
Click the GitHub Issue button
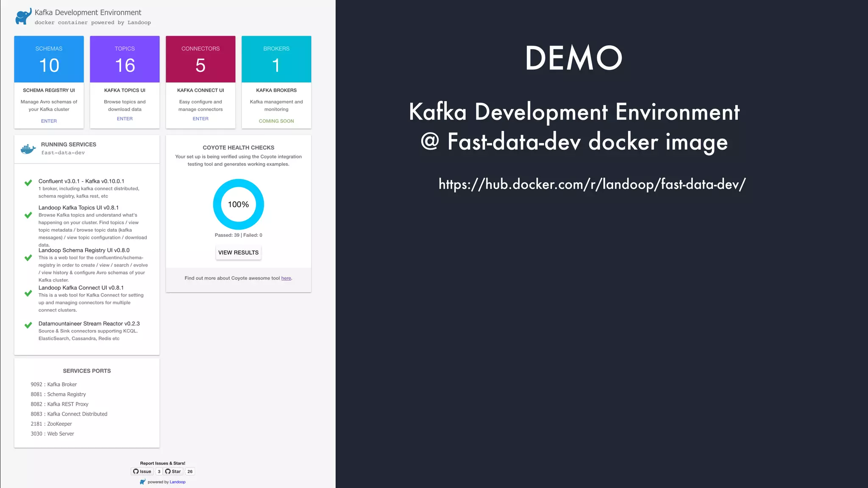pos(142,471)
